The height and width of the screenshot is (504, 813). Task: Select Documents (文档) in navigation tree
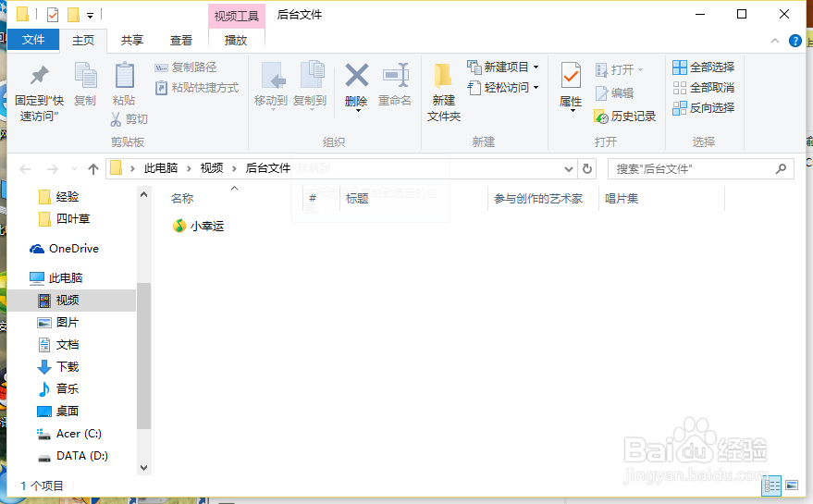(x=58, y=345)
